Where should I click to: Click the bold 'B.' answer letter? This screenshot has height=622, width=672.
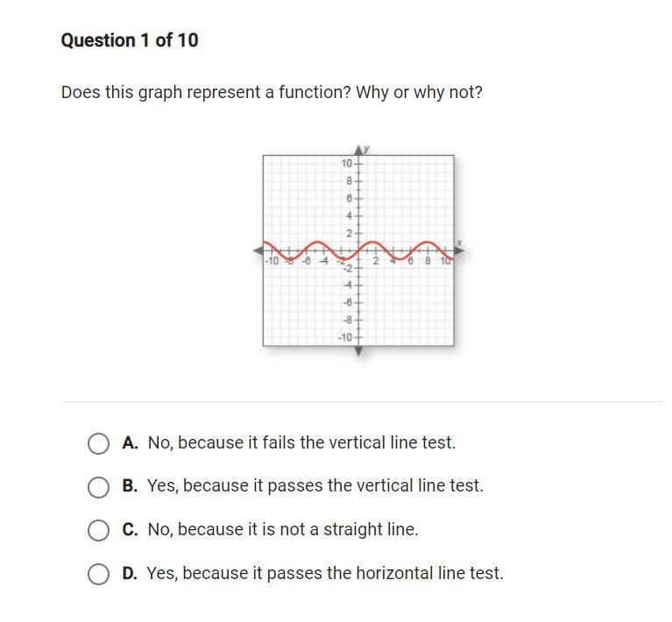coord(131,486)
